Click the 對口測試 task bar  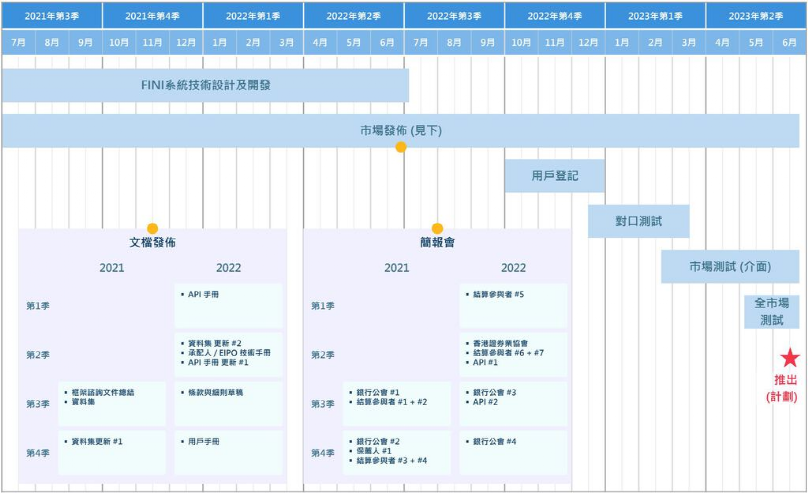pos(638,221)
